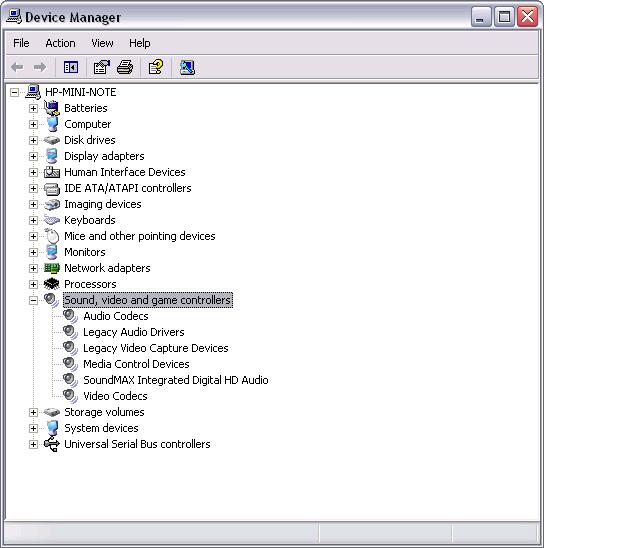The width and height of the screenshot is (640, 548).
Task: Open the View menu
Action: click(102, 43)
